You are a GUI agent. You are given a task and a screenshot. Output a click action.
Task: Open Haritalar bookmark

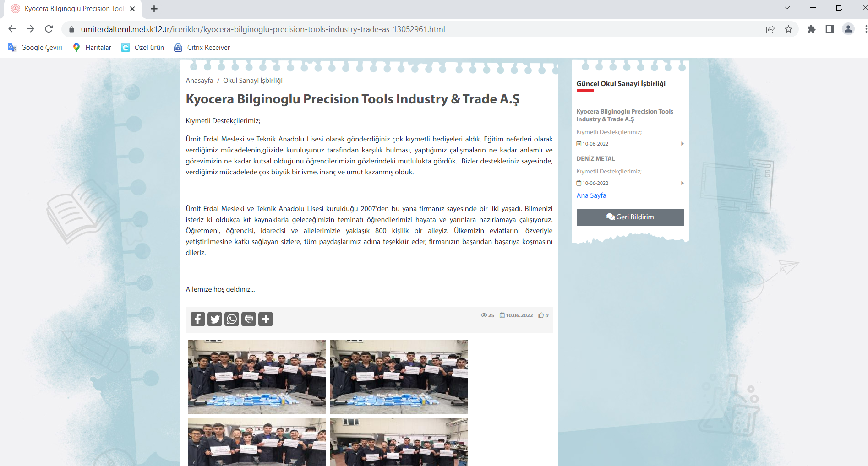(x=92, y=48)
